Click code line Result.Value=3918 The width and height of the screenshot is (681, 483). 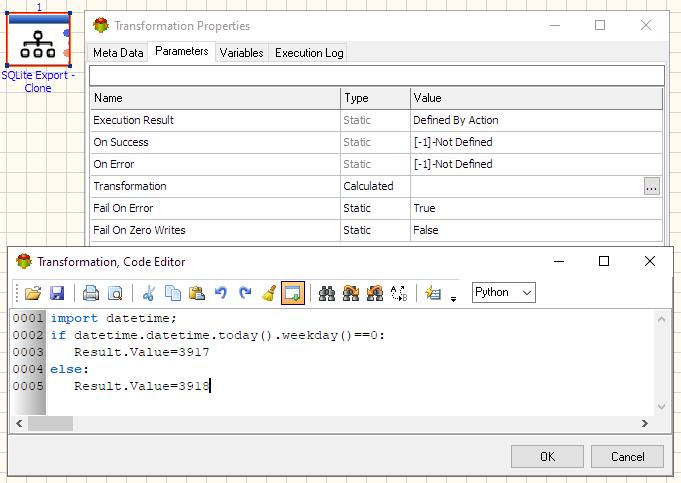click(142, 386)
